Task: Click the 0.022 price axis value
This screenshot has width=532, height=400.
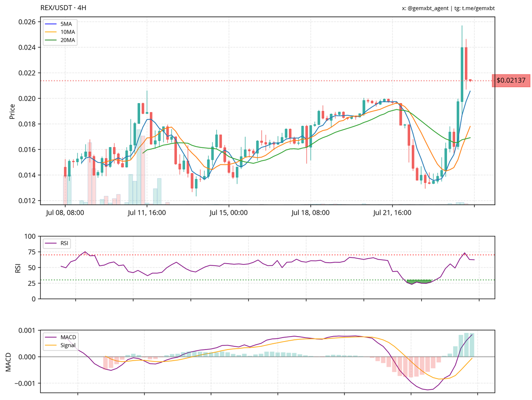Action: [x=27, y=73]
